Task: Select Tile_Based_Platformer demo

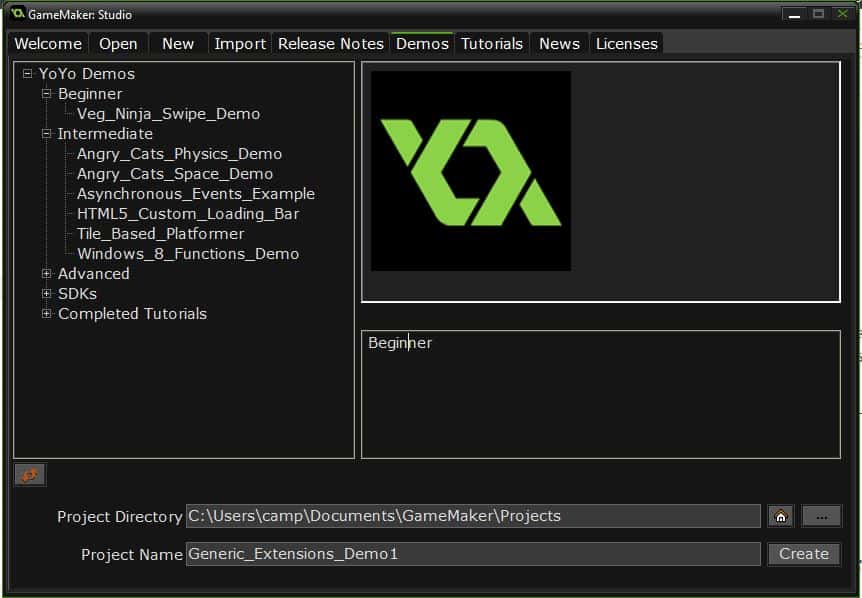Action: [161, 234]
